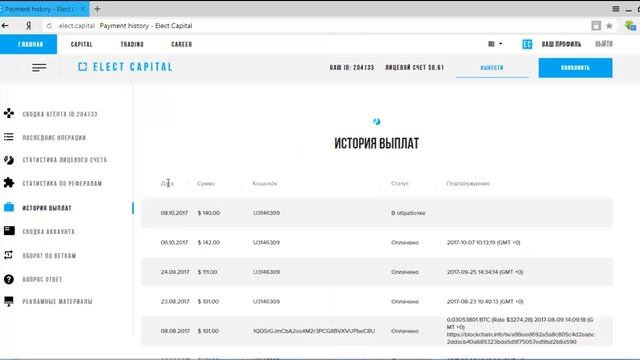
Task: Click the blue Пополнить deposit button
Action: [x=575, y=68]
